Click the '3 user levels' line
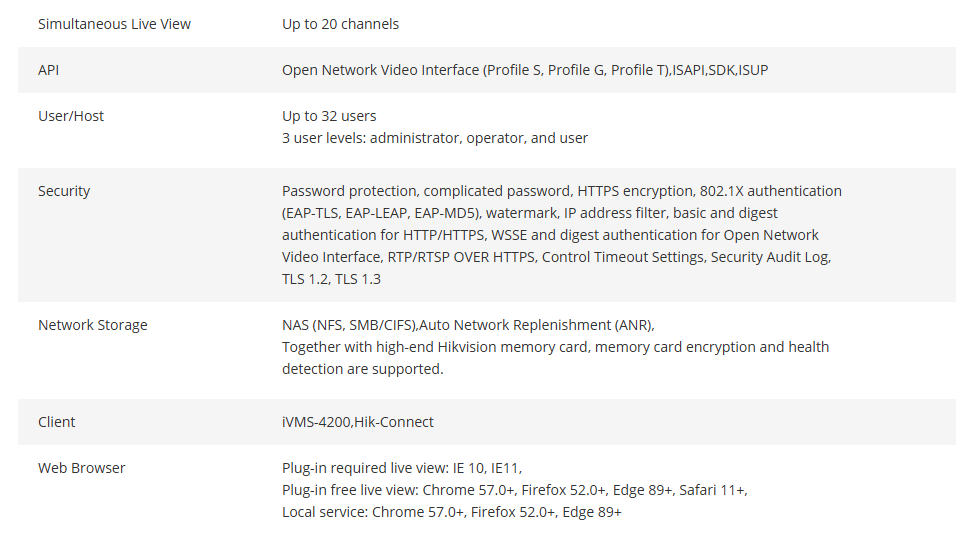 click(434, 138)
